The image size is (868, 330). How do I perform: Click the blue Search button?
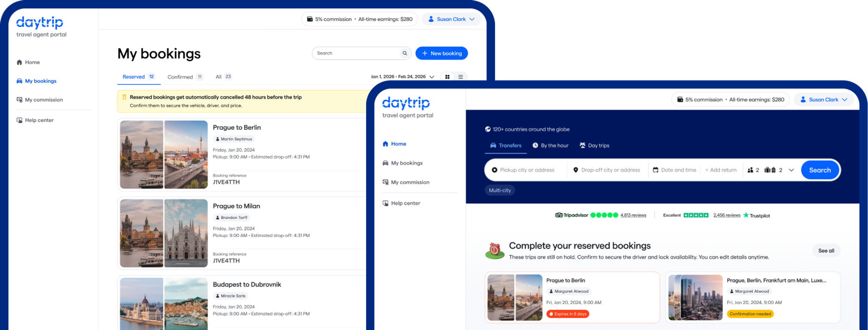[x=820, y=170]
